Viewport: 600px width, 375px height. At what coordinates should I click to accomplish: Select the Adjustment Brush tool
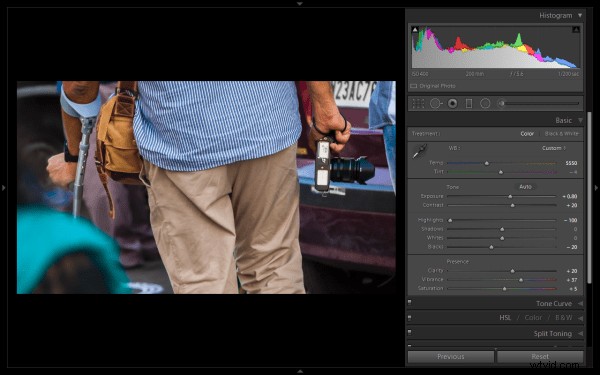[501, 103]
